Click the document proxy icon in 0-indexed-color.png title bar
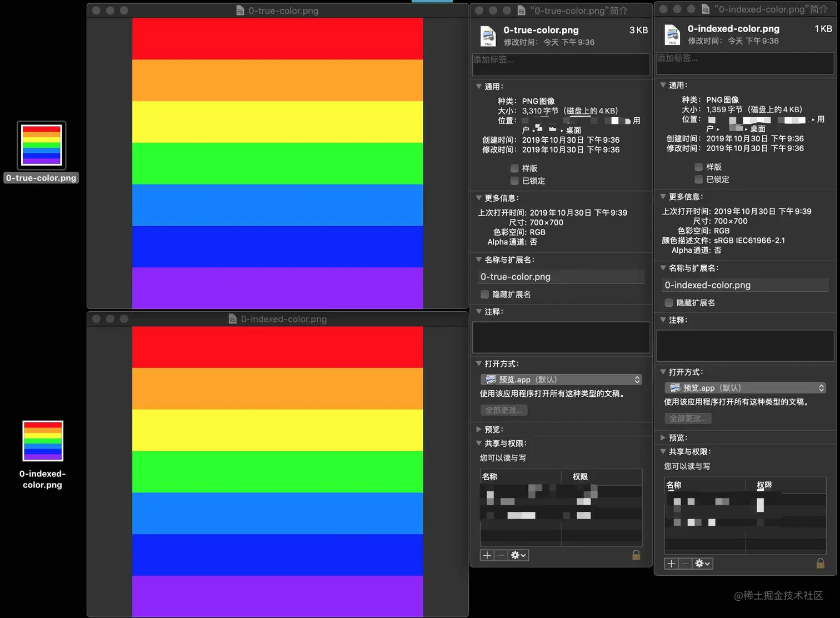 coord(231,318)
